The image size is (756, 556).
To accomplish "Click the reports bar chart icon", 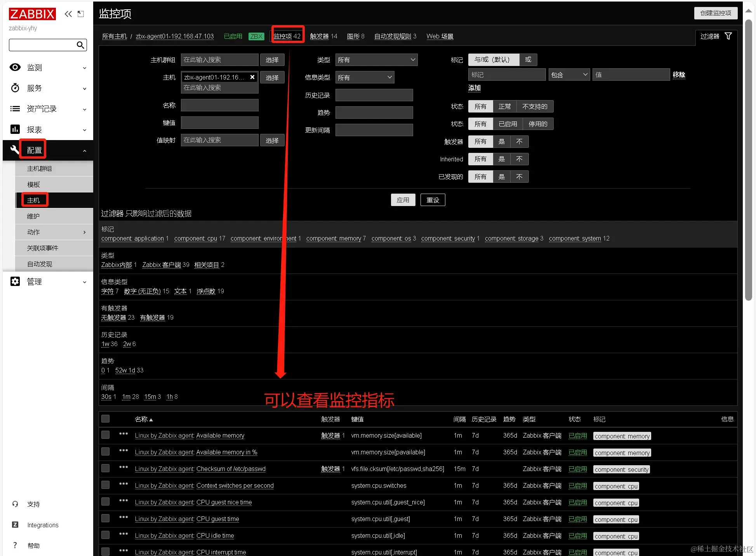I will [15, 129].
